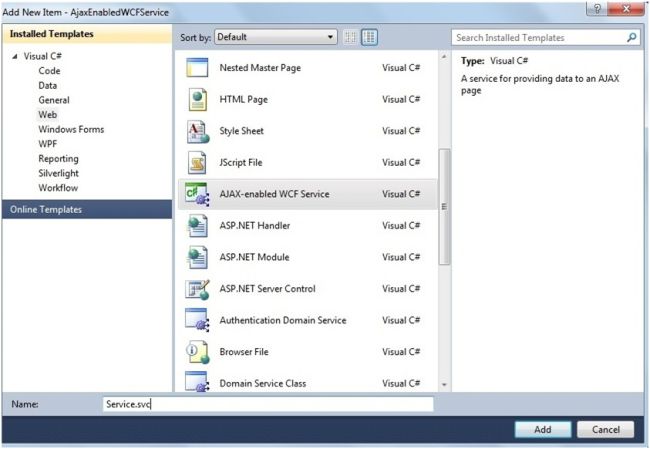Viewport: 650px width, 449px height.
Task: Click the HTML Page template icon
Action: point(197,100)
